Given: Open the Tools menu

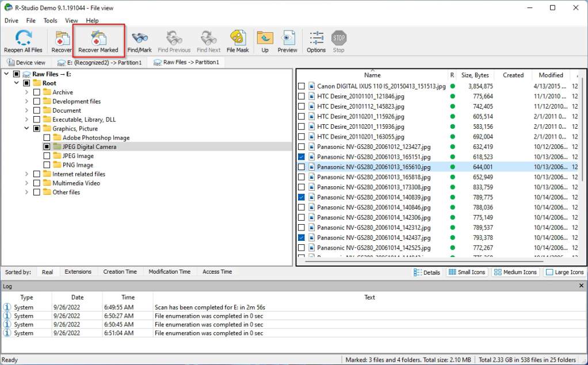Looking at the screenshot, I should (x=50, y=21).
